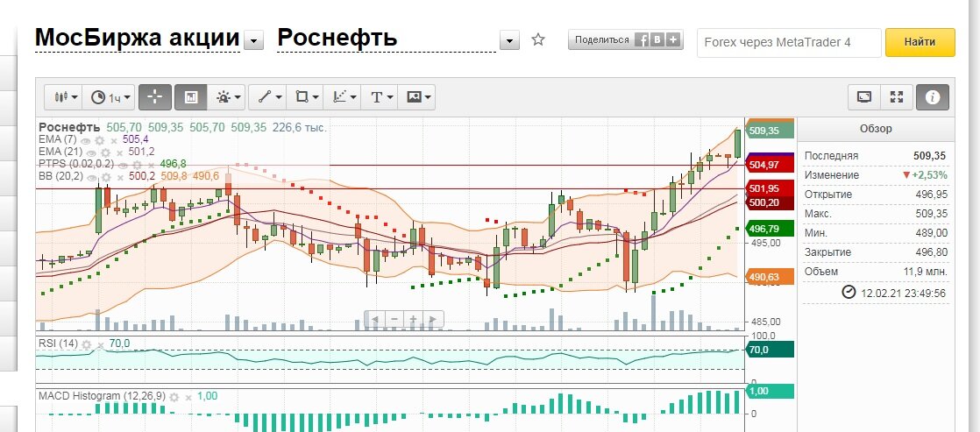The height and width of the screenshot is (432, 980).
Task: Open the alerts siren dropdown
Action: click(228, 97)
